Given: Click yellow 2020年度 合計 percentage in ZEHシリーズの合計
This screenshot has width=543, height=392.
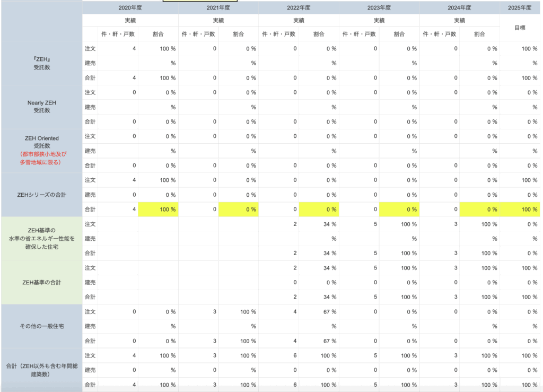Looking at the screenshot, I should pos(158,210).
